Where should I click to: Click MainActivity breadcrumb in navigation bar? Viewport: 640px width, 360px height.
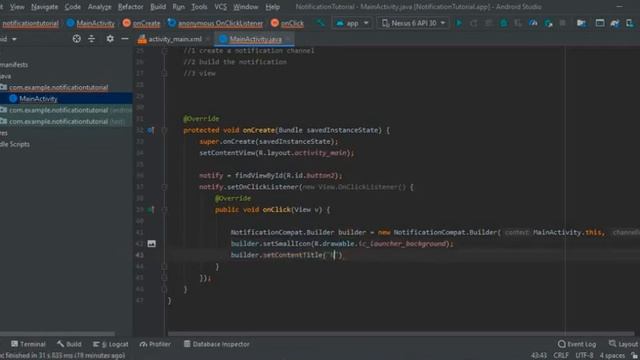coord(91,23)
